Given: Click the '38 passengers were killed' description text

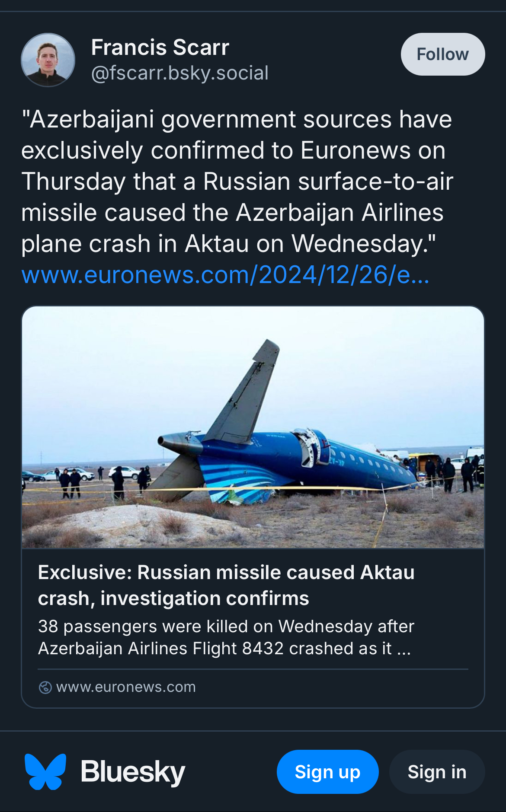Looking at the screenshot, I should pos(226,637).
